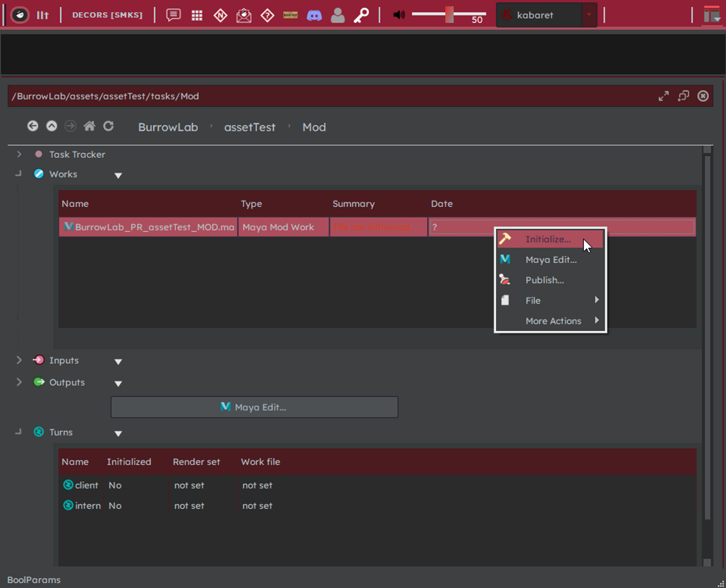Open the user profile icon
The height and width of the screenshot is (588, 726).
point(338,15)
